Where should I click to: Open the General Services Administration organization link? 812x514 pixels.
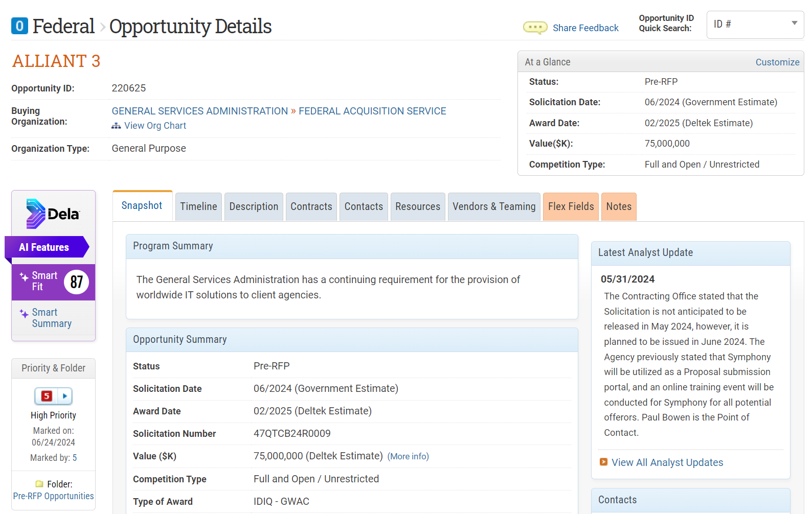click(x=199, y=111)
